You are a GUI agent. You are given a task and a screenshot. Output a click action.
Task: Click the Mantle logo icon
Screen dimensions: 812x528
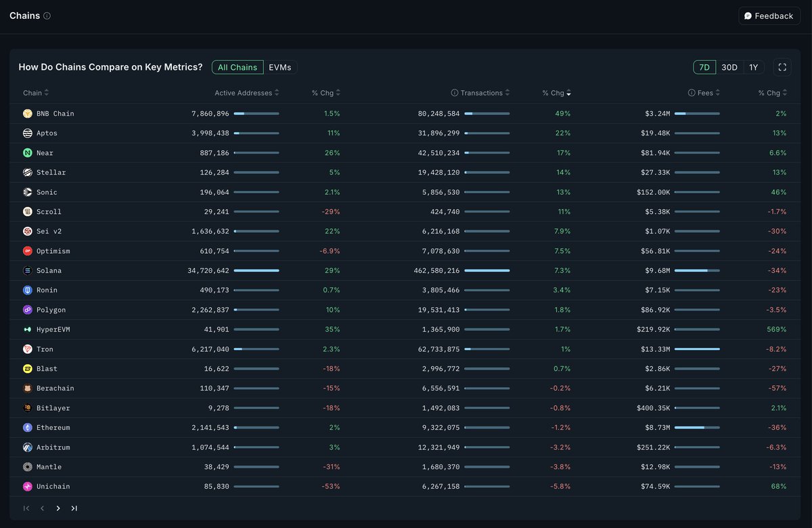28,467
